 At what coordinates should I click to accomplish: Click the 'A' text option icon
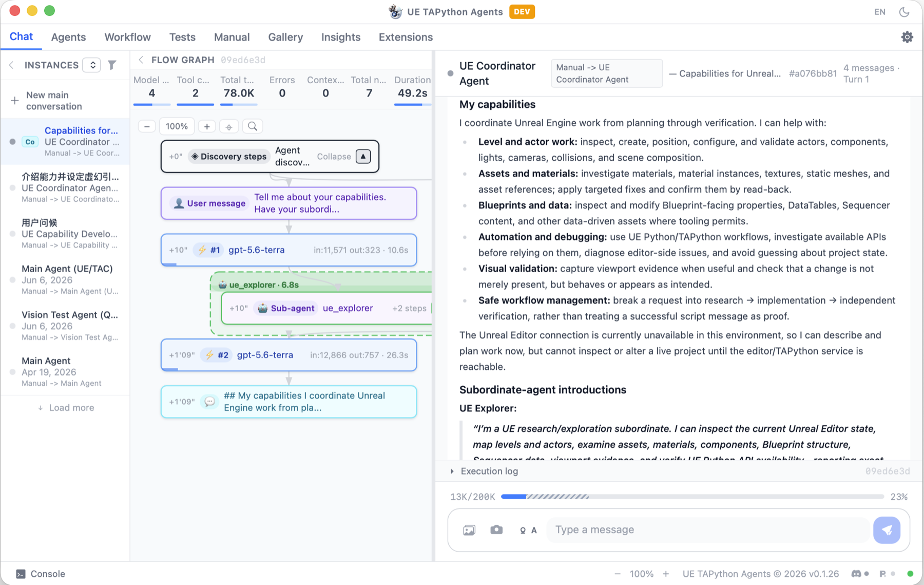click(x=534, y=531)
